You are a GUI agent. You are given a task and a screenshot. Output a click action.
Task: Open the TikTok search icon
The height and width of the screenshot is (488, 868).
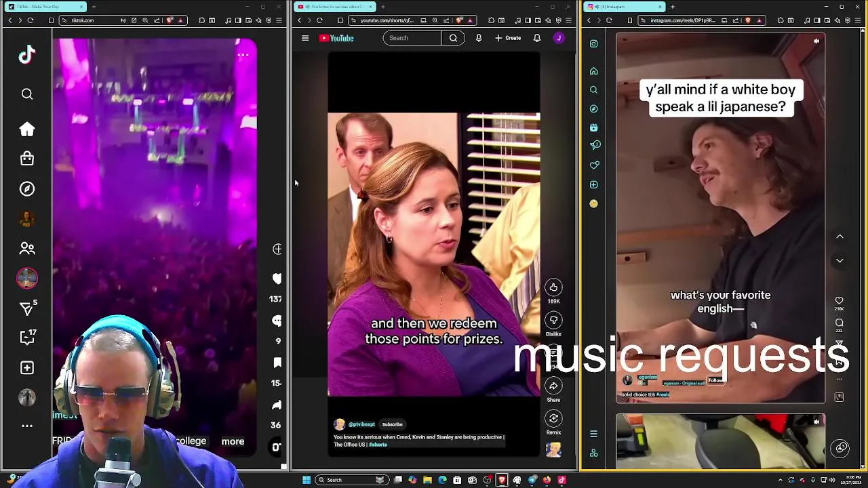pyautogui.click(x=27, y=94)
